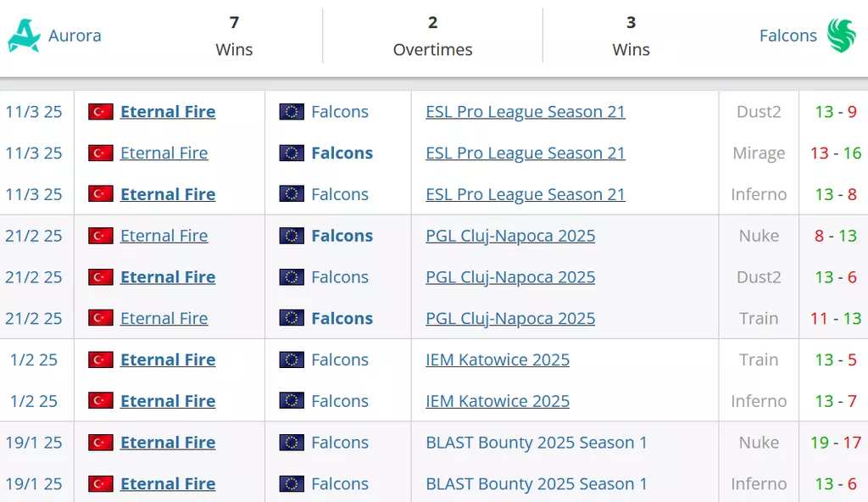Open ESL Pro League Season 21 on Mirage row
Image resolution: width=868 pixels, height=502 pixels.
tap(526, 153)
